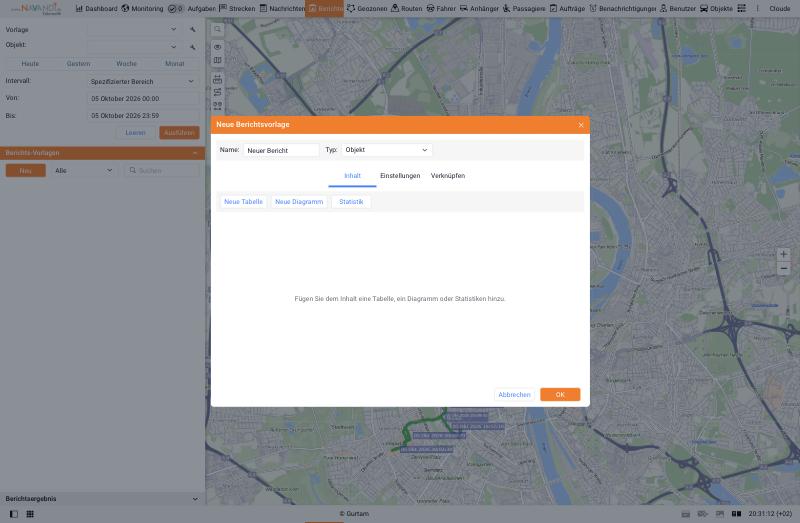Click the Fahrer steering wheel icon
Viewport: 800px width, 523px height.
[x=430, y=9]
